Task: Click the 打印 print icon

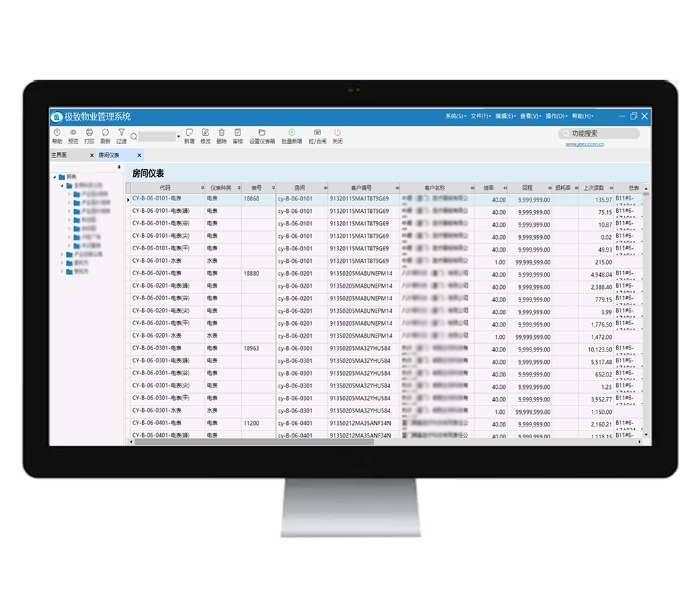Action: click(89, 132)
